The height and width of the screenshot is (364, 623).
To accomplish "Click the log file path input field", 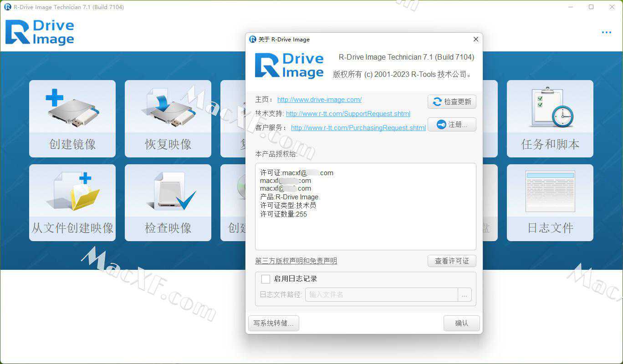I will click(x=381, y=295).
